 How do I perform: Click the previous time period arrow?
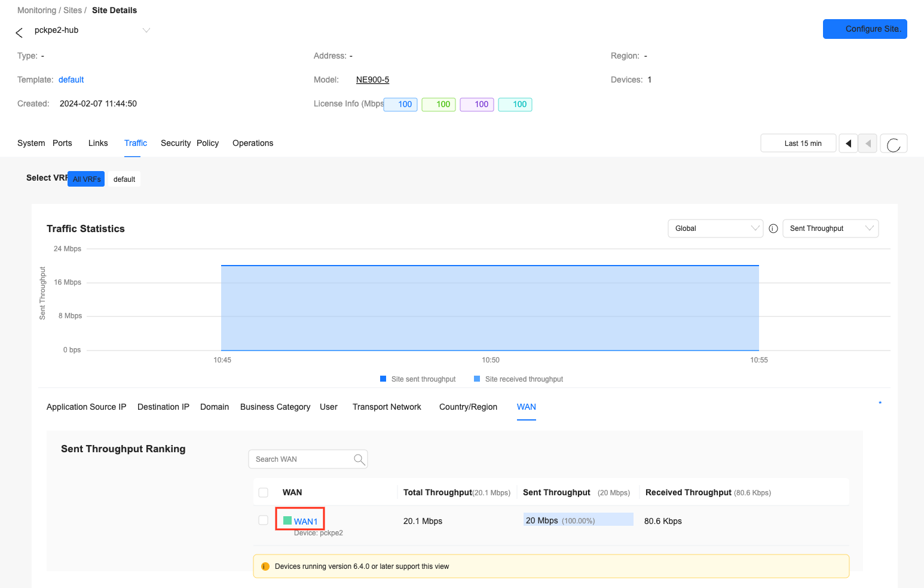click(x=849, y=144)
